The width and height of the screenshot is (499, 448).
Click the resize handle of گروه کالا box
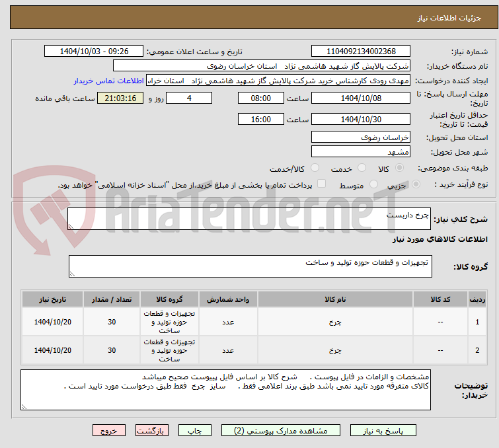click(72, 274)
